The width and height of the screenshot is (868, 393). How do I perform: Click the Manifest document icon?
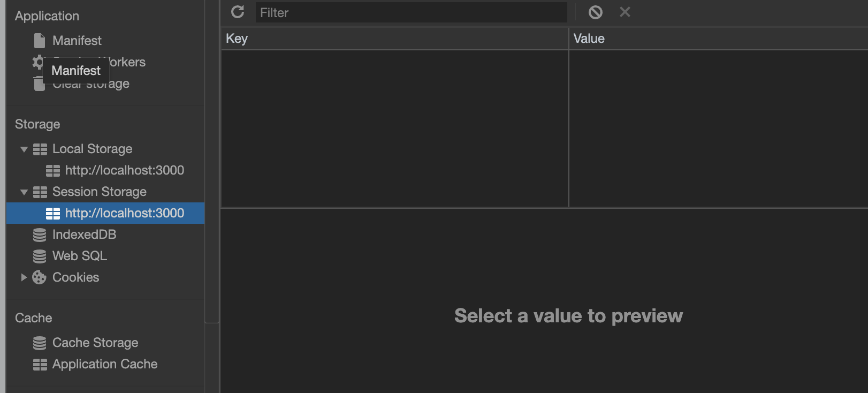(39, 40)
